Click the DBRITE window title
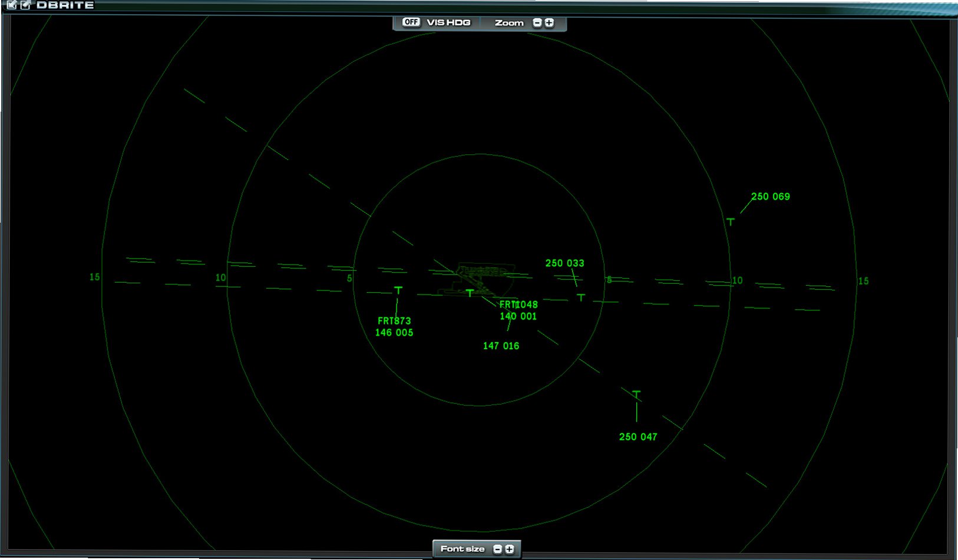 (x=65, y=5)
